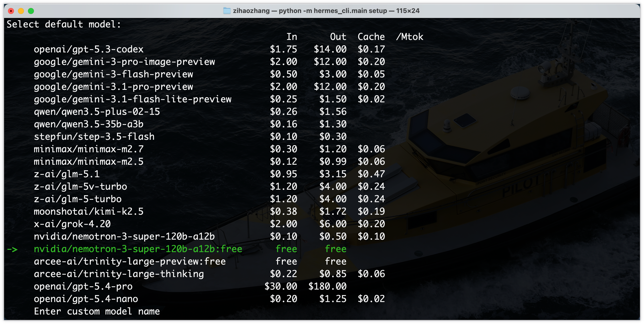Select openai/gpt-5.4-pro priced at $30.00

pos(83,287)
